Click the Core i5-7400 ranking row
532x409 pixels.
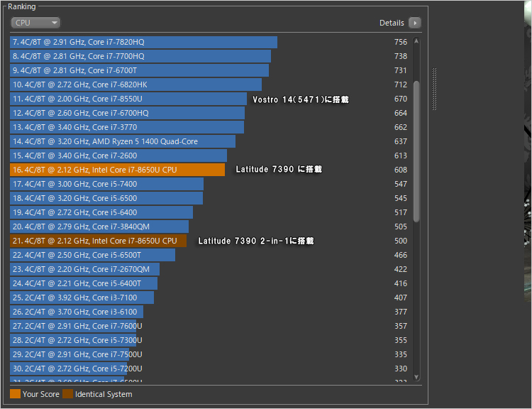point(106,184)
